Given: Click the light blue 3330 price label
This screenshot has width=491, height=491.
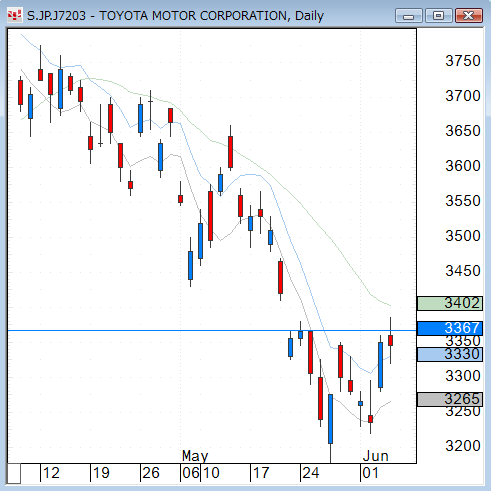Looking at the screenshot, I should point(450,354).
